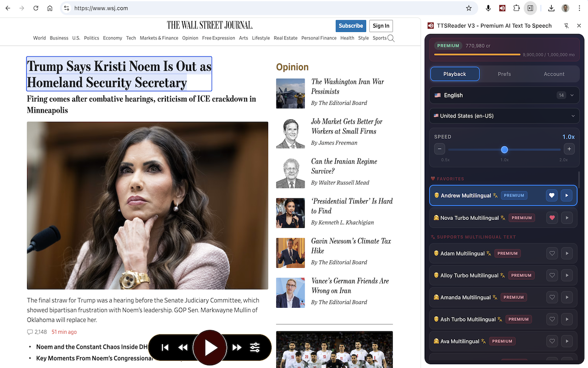Switch to the Prefs tab
The image size is (588, 368).
pos(504,74)
